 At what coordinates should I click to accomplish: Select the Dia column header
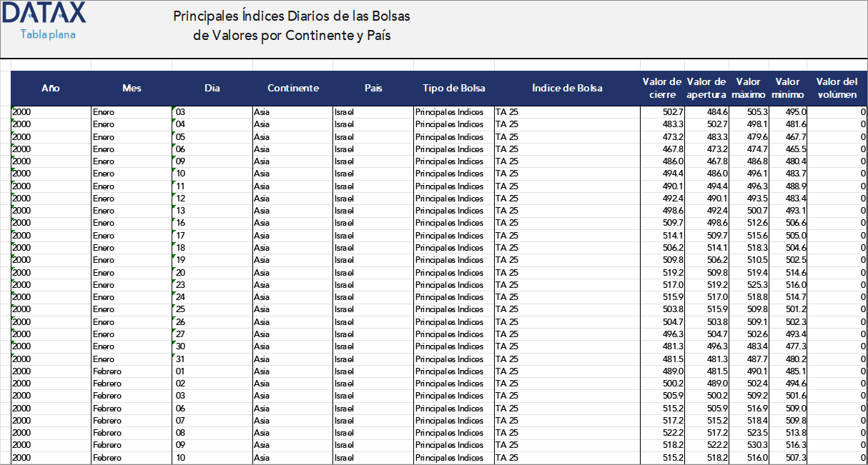click(x=212, y=87)
